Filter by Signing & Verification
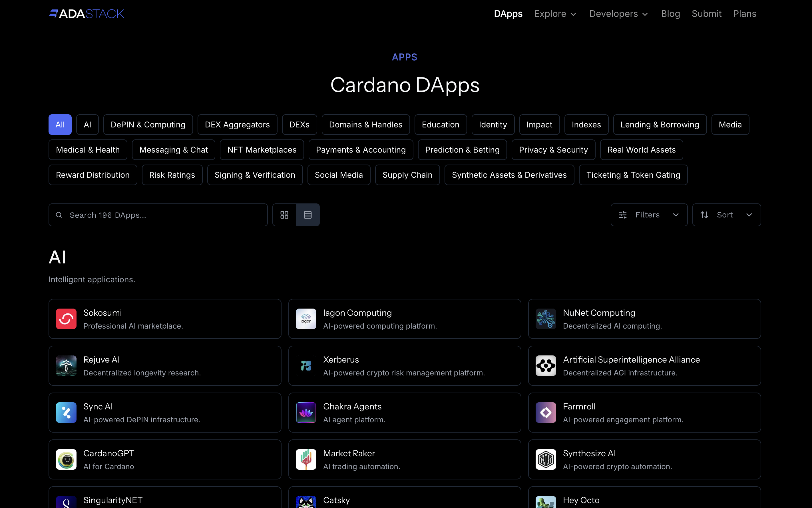 pos(255,175)
